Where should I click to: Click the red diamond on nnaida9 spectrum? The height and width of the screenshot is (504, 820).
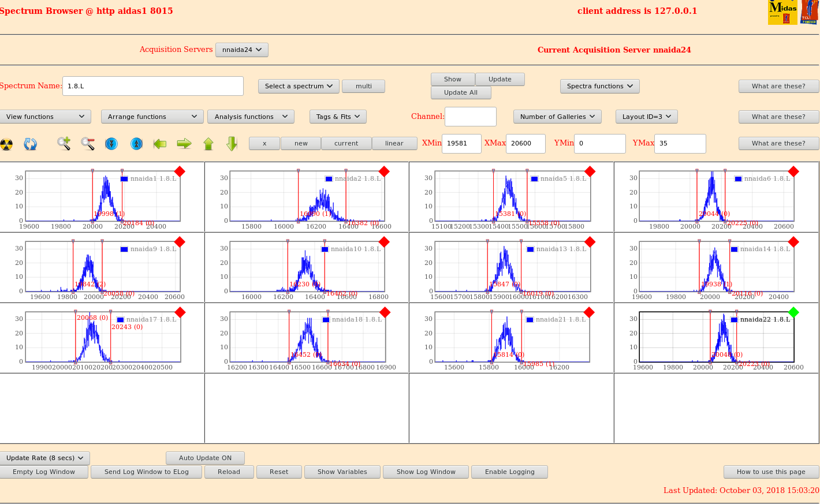click(x=180, y=241)
